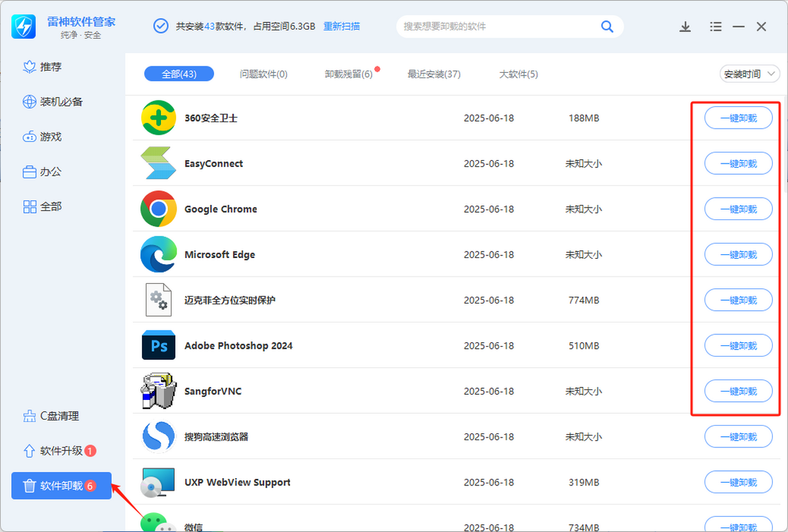Open 装机必备 in the sidebar
This screenshot has width=788, height=532.
coord(53,102)
